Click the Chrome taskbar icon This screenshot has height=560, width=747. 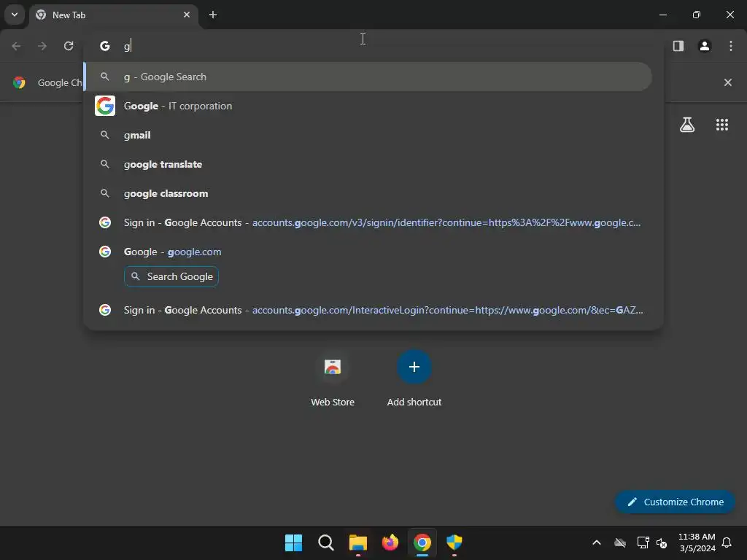click(x=422, y=542)
